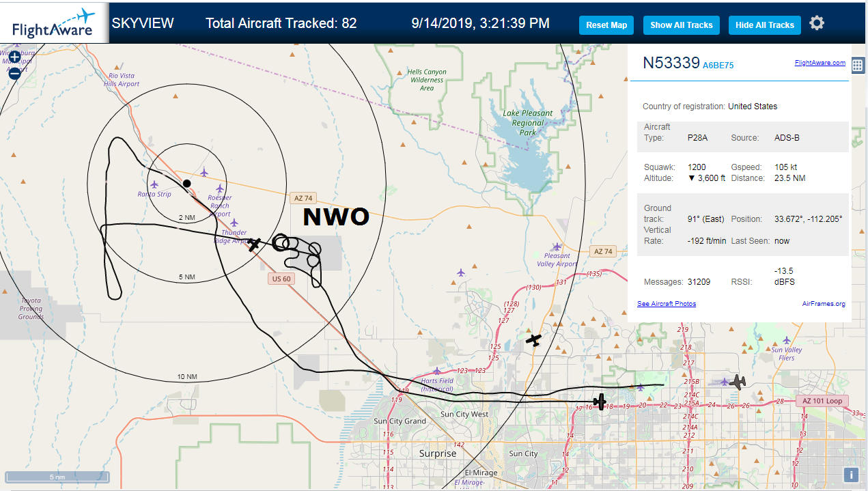Click Roesner Ranch Airport marker
This screenshot has height=491, width=868.
point(220,188)
